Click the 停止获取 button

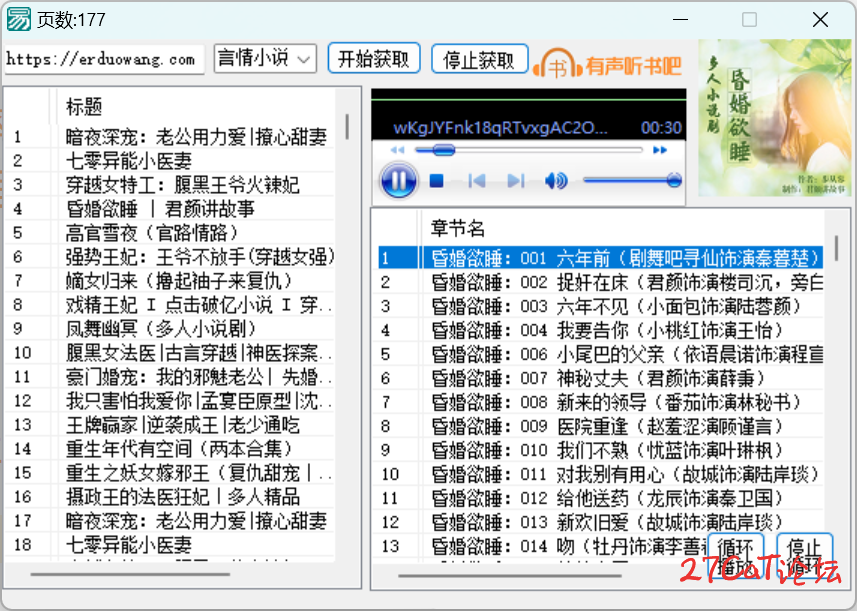[480, 59]
